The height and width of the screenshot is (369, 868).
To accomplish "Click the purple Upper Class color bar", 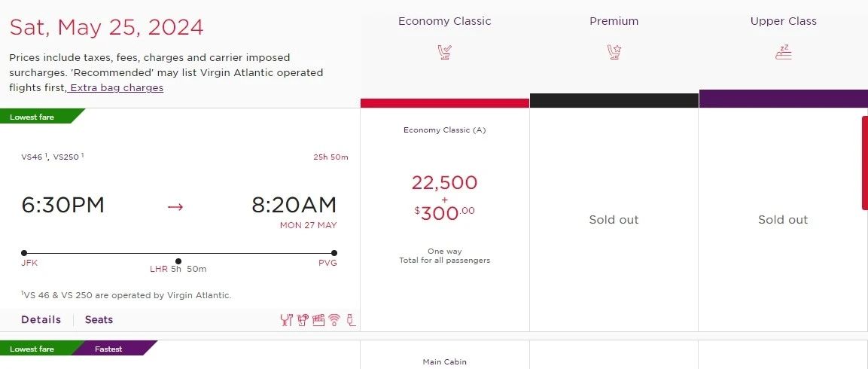I will 784,99.
